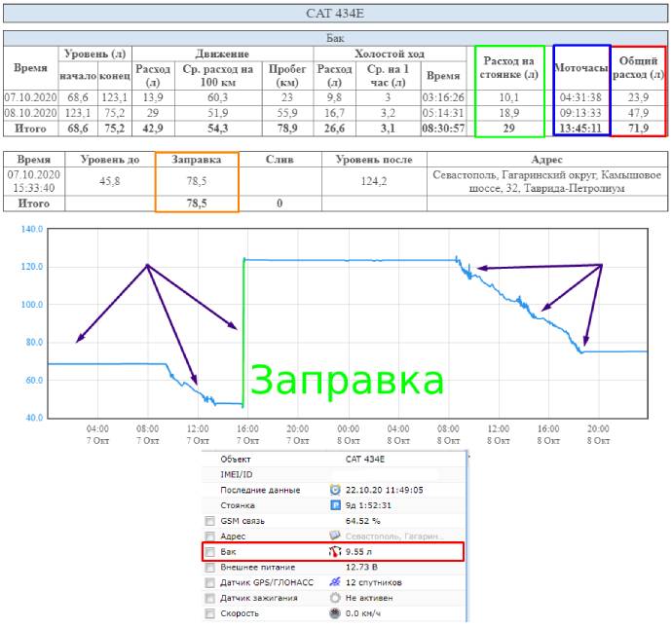Click the IMEI/ID value field
672x628 pixels.
pos(390,474)
